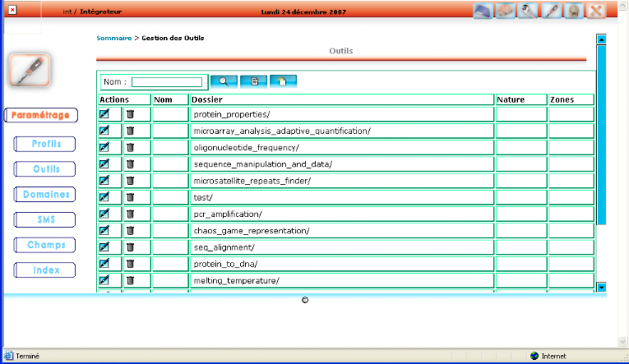Edit the microsatellite_repeats_finder/ row

pyautogui.click(x=104, y=181)
